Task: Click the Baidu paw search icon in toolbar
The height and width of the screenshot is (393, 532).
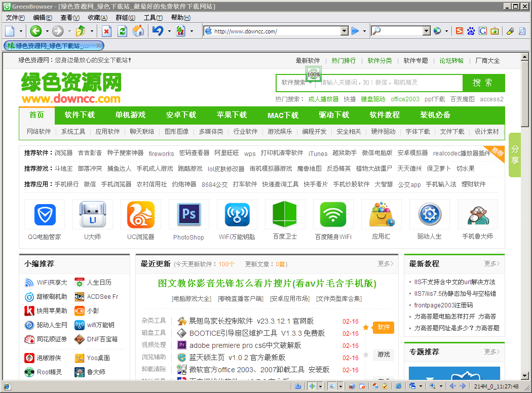Action: (x=470, y=31)
